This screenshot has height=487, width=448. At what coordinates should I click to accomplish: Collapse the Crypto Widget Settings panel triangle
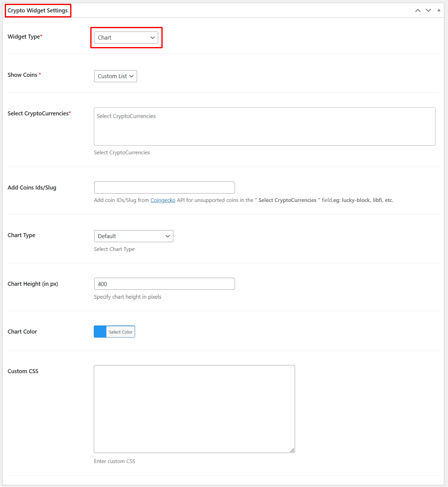[439, 10]
